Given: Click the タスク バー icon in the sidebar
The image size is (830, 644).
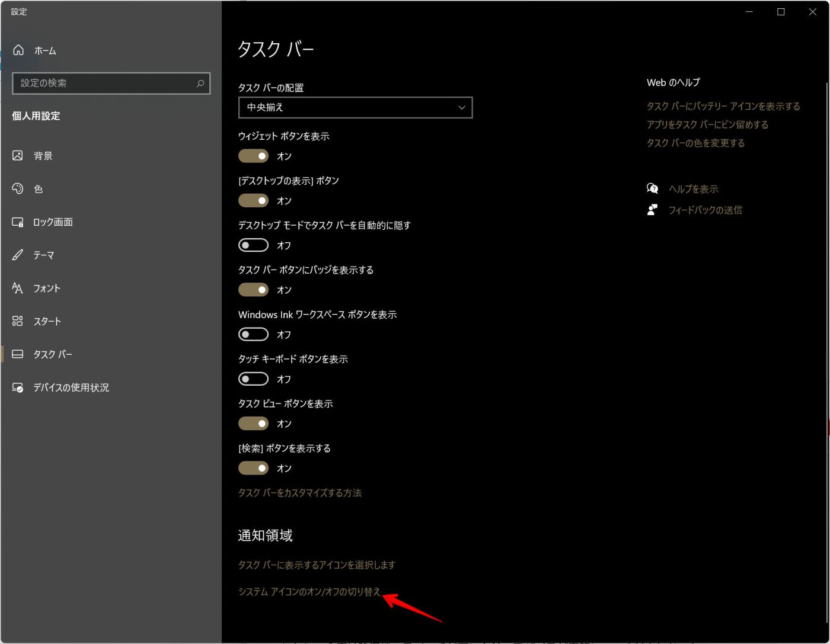Looking at the screenshot, I should coord(18,354).
